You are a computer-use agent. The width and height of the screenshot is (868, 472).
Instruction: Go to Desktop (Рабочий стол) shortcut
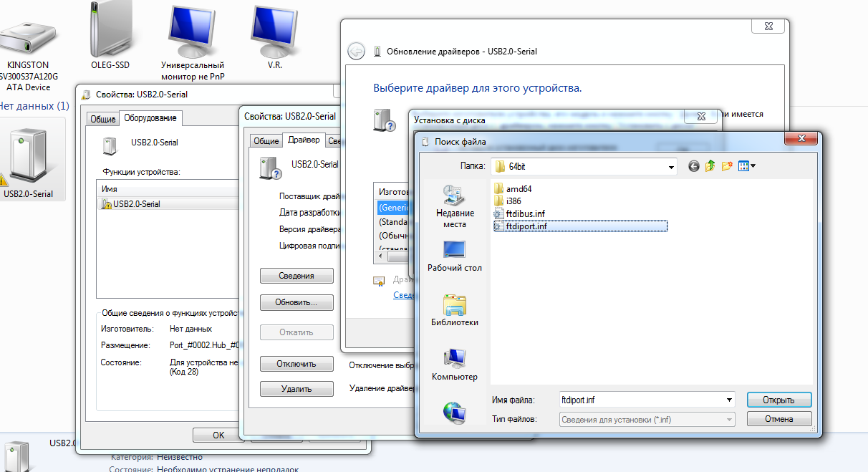455,256
